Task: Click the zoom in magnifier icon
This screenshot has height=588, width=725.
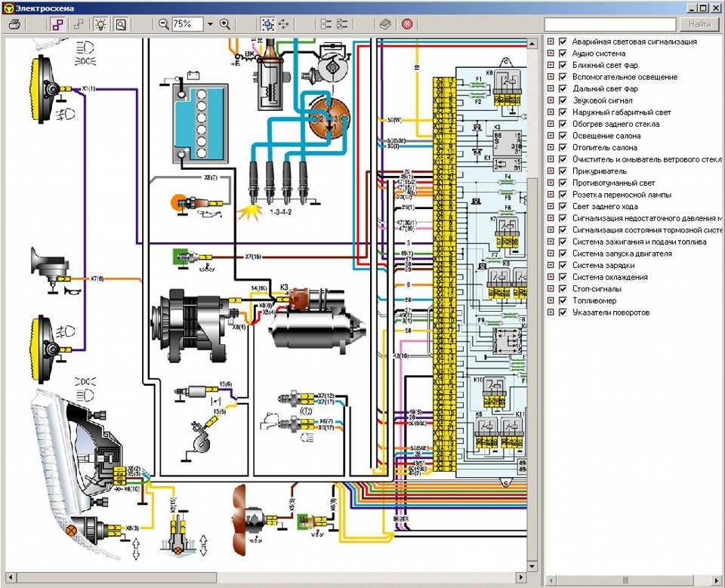Action: (224, 24)
